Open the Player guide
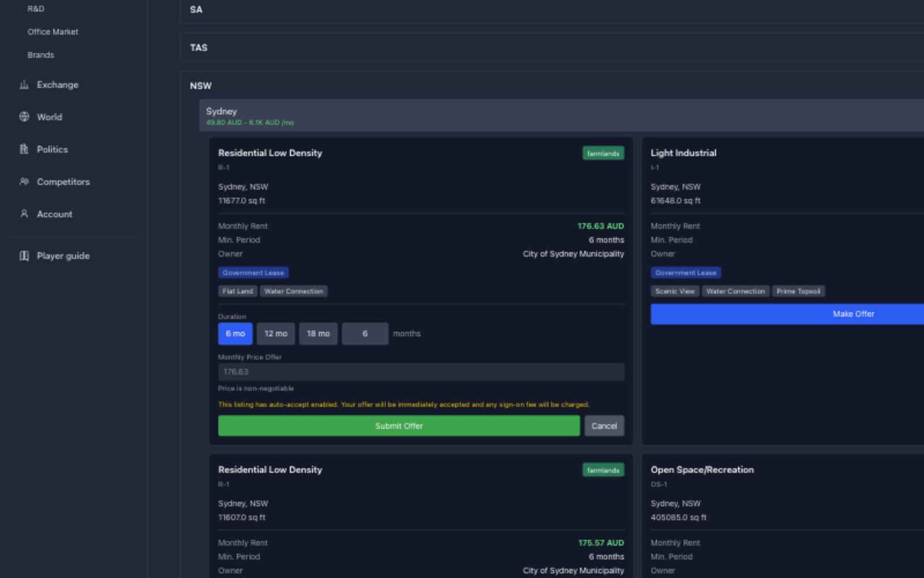 [x=64, y=255]
